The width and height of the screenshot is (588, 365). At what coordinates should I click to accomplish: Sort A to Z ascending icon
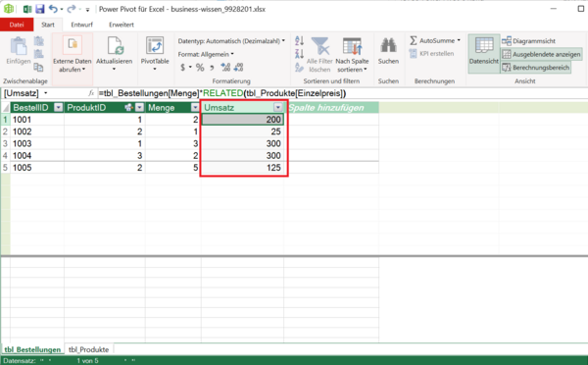pyautogui.click(x=299, y=41)
